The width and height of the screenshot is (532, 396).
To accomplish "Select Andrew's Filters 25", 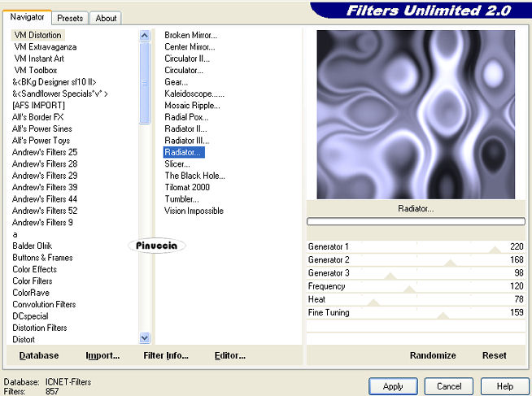I will (x=45, y=152).
